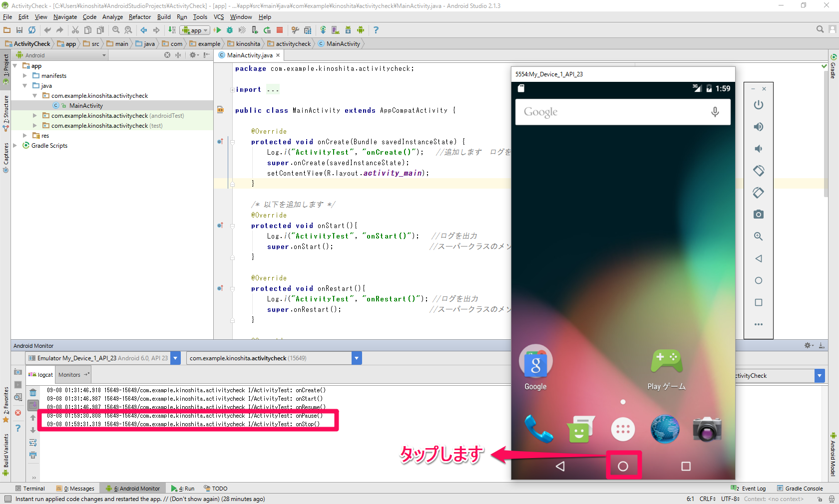
Task: Click emulator zoom magnifier icon
Action: point(759,237)
